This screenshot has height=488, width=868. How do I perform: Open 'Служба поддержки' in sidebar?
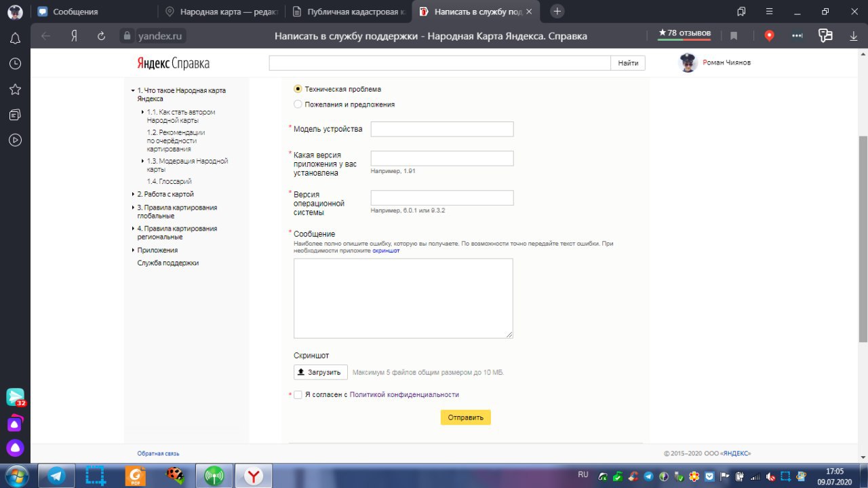pos(168,263)
